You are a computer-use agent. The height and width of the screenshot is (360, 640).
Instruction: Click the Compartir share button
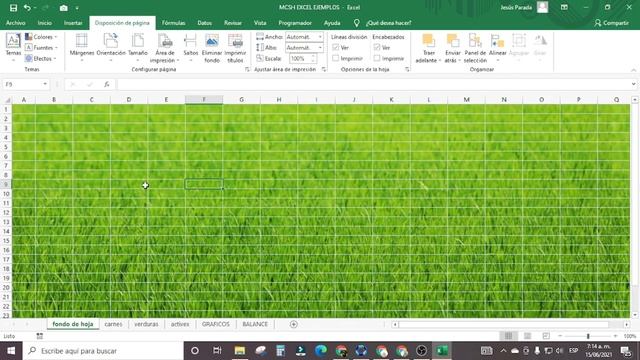click(x=611, y=23)
